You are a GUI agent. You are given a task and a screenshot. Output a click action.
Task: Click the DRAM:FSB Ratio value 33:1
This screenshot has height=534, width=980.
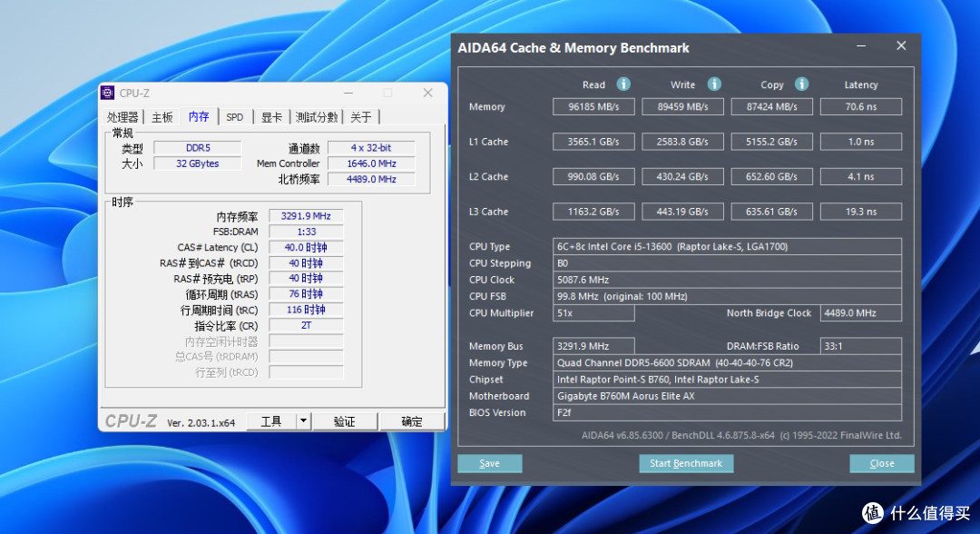(861, 346)
